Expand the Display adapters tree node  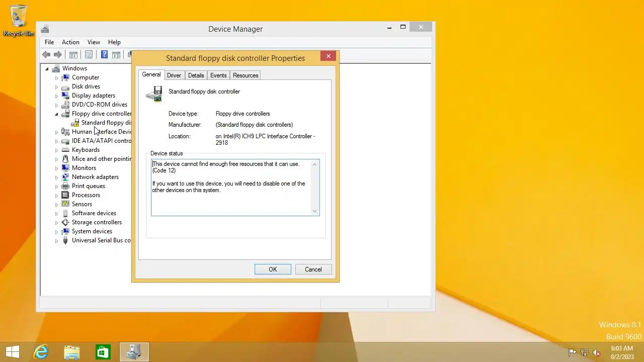[56, 96]
